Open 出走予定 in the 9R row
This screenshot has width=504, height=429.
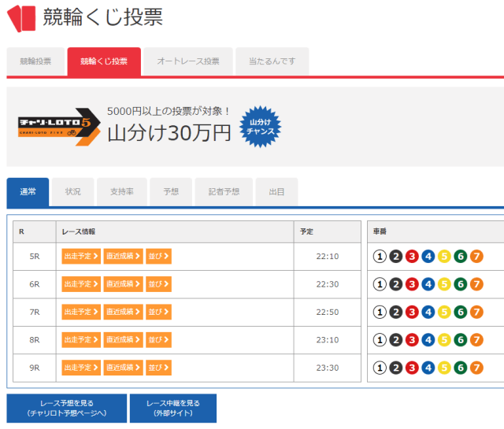pos(81,368)
